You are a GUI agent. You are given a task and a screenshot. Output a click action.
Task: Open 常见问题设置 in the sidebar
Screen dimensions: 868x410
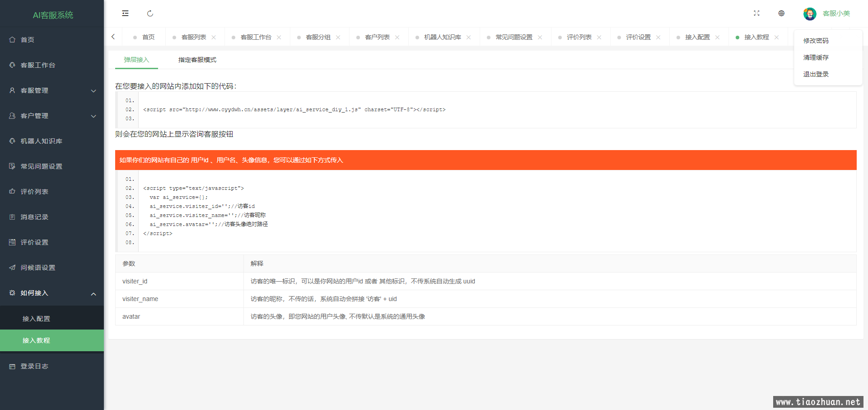(52, 166)
